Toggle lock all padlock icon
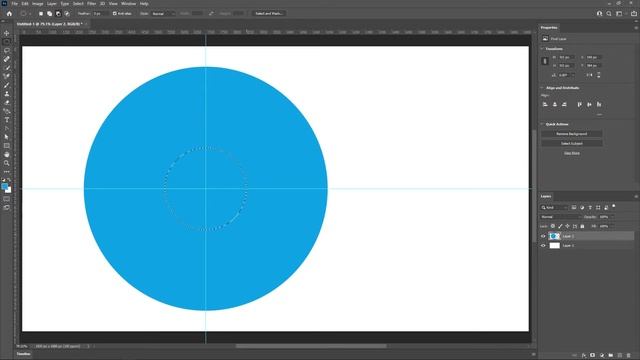 (x=582, y=226)
